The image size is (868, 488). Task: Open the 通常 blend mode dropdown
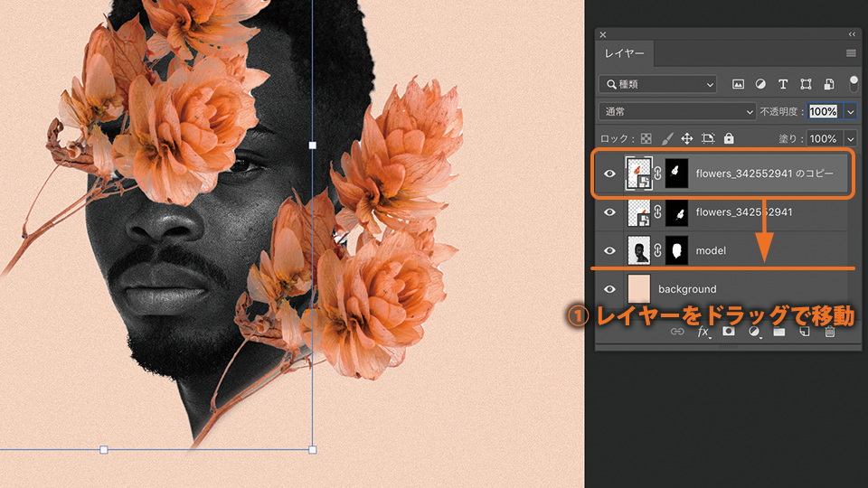(677, 111)
